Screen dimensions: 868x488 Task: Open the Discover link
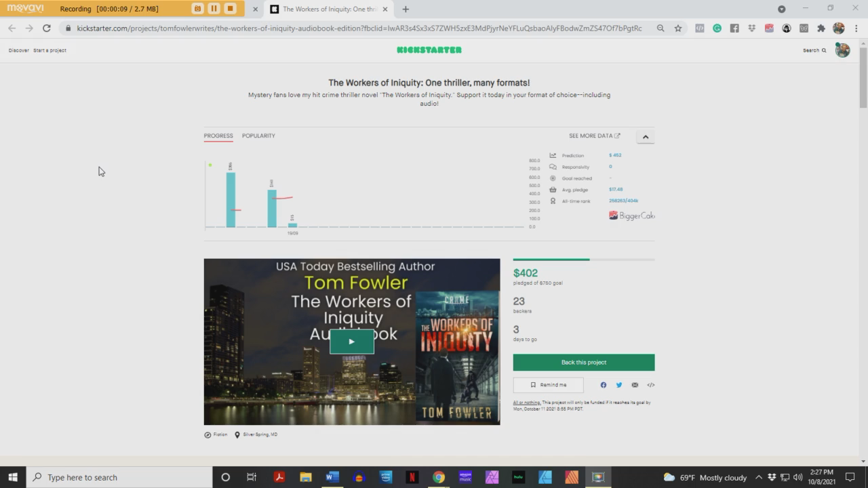coord(18,50)
